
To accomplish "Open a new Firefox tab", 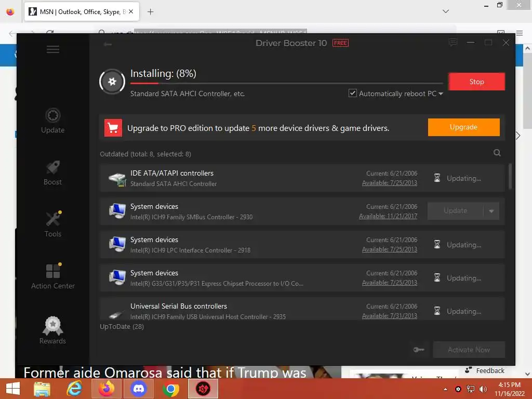I will 150,12.
